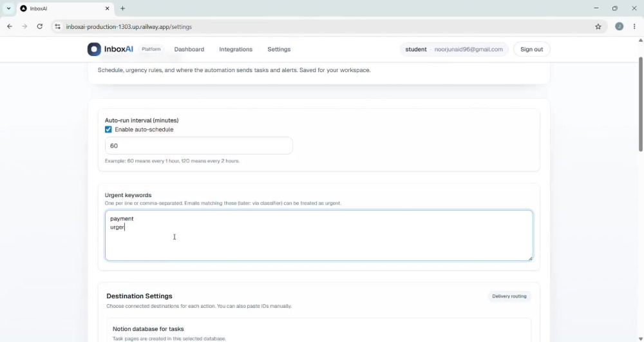Click the page vertical scrollbar thumb
This screenshot has width=644, height=342.
coord(640,104)
